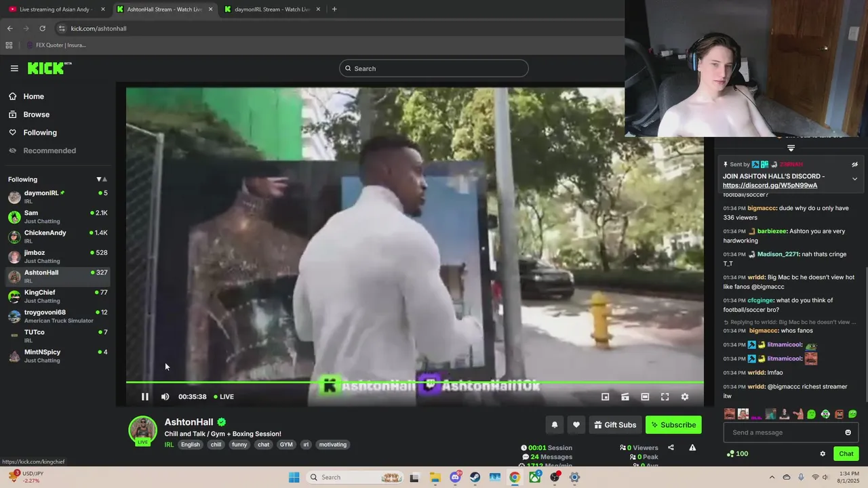Toggle theater mode on player
This screenshot has height=488, width=868.
click(645, 396)
